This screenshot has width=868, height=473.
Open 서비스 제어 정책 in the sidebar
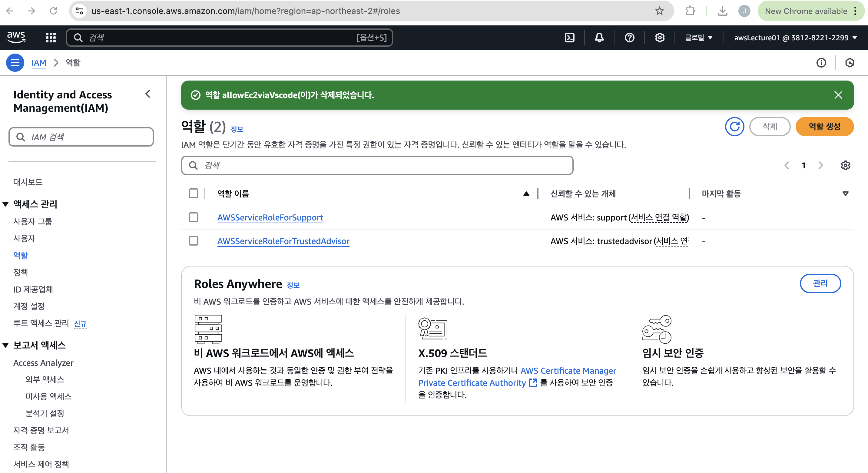tap(41, 464)
